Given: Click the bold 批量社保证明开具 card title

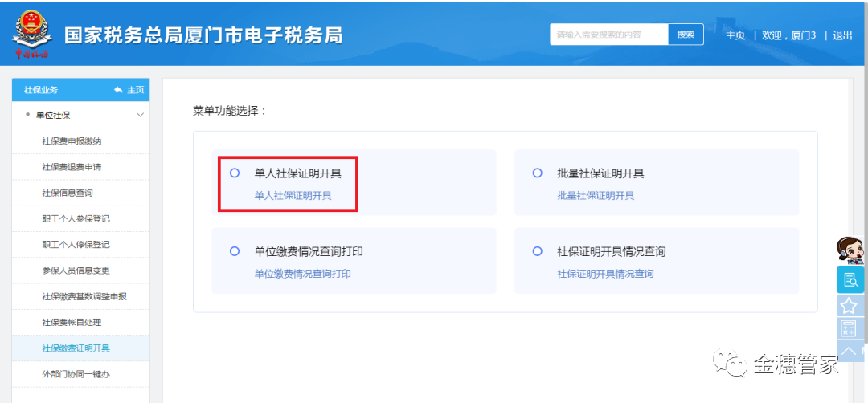Looking at the screenshot, I should coord(600,173).
